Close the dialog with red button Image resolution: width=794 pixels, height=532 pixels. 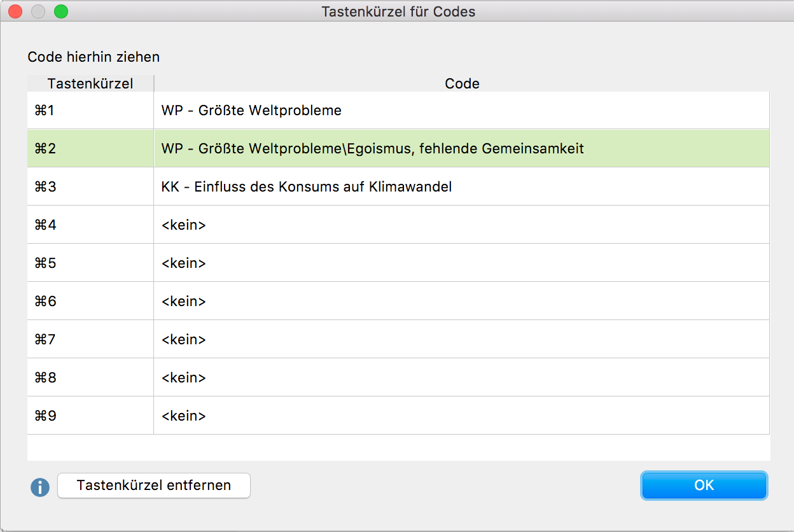pos(15,11)
